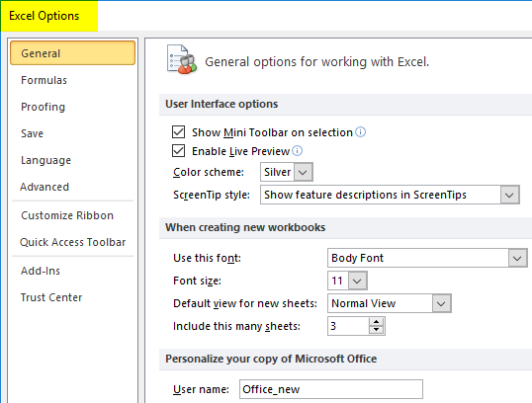Decrease the number of sheets with down arrow
532x403 pixels.
point(377,330)
